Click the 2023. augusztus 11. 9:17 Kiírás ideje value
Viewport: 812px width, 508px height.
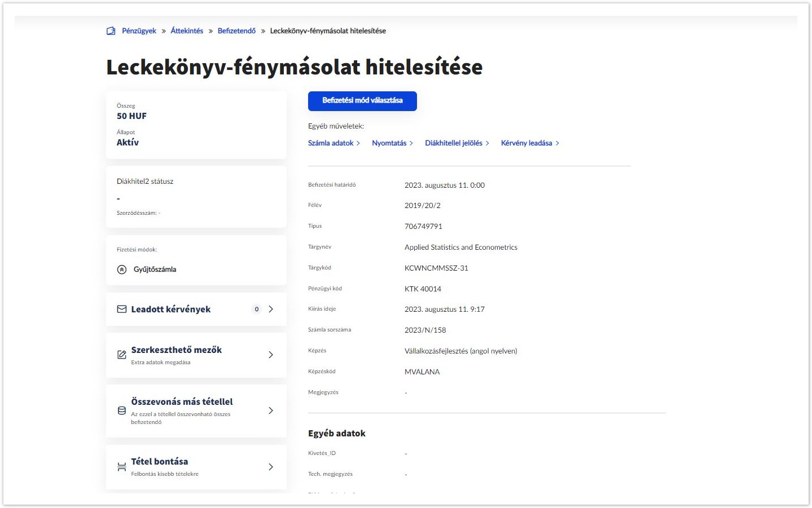point(445,309)
